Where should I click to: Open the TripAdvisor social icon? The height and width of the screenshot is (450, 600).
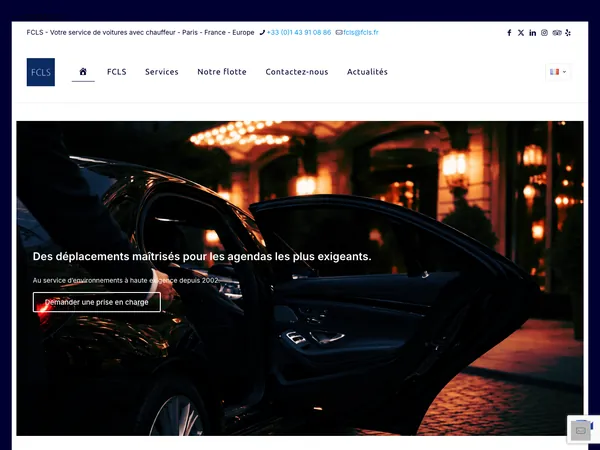(557, 33)
